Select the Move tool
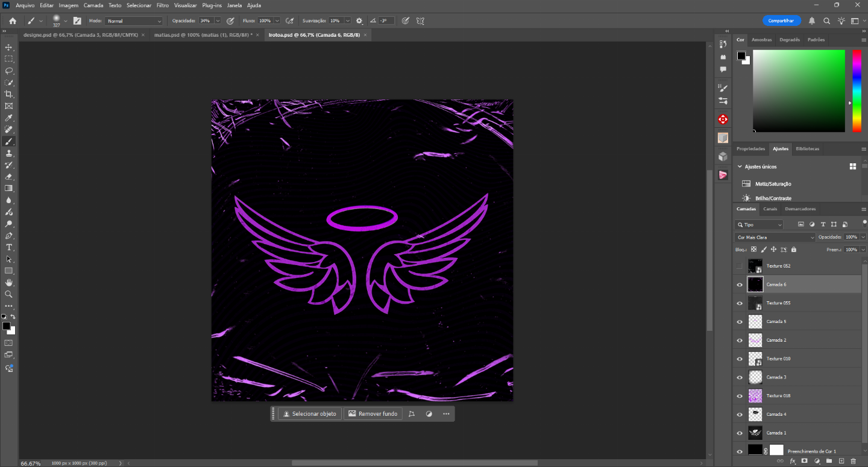This screenshot has width=868, height=467. point(9,47)
